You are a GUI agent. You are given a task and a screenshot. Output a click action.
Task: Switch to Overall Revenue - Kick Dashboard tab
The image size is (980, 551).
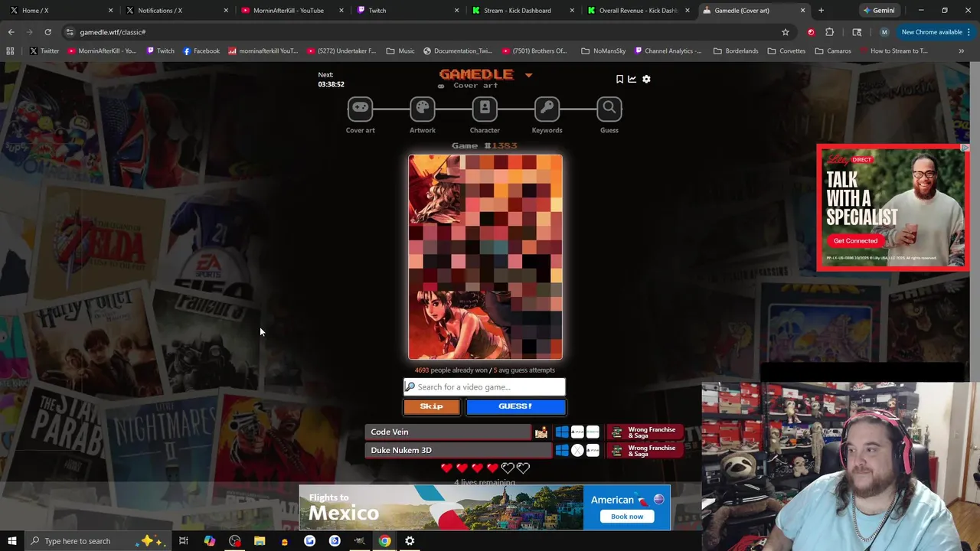coord(639,11)
